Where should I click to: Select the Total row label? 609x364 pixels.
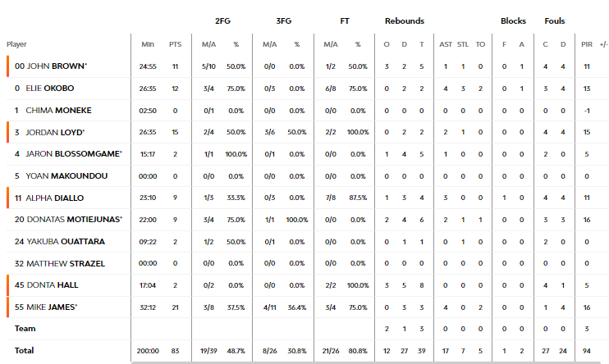(24, 351)
